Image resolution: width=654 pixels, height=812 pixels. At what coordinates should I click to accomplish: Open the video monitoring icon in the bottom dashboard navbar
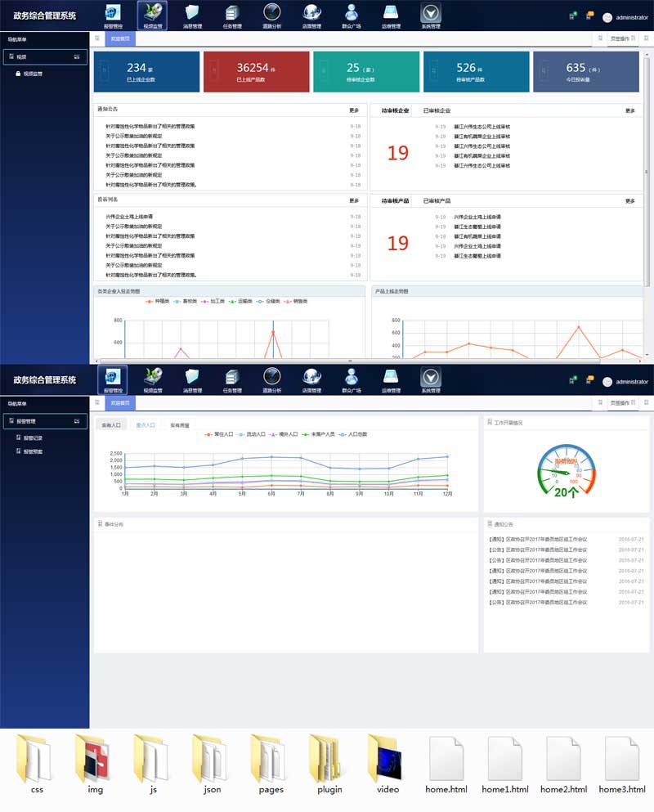click(153, 379)
